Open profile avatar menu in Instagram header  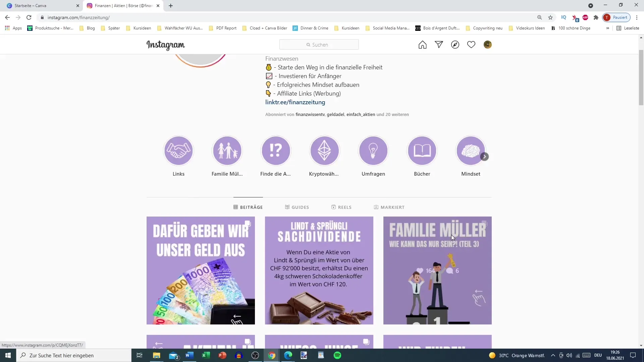[487, 45]
